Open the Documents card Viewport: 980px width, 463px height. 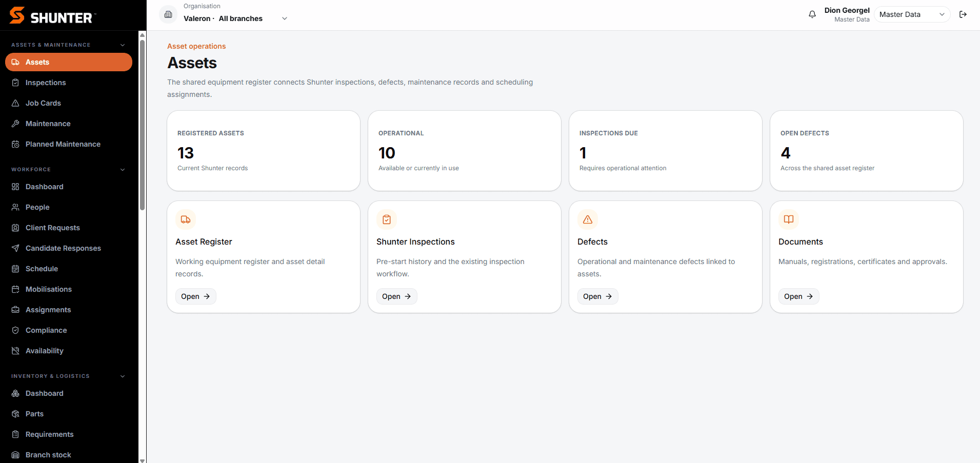point(798,296)
